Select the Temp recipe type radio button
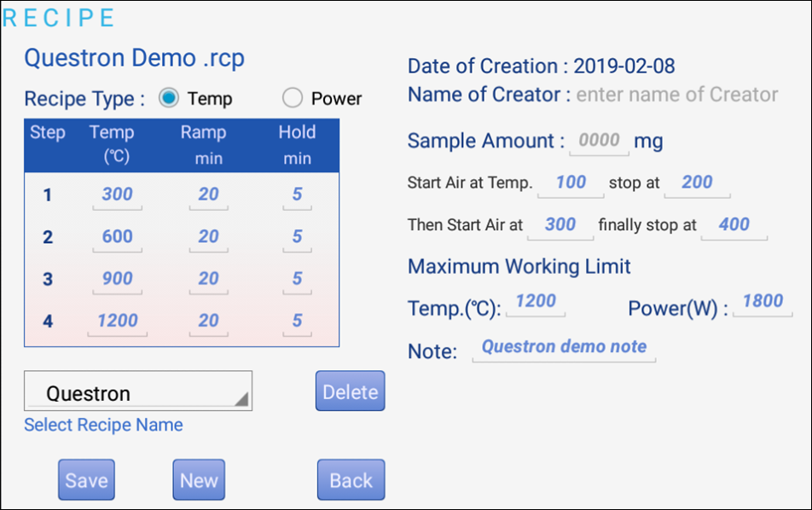This screenshot has height=510, width=812. [x=170, y=99]
